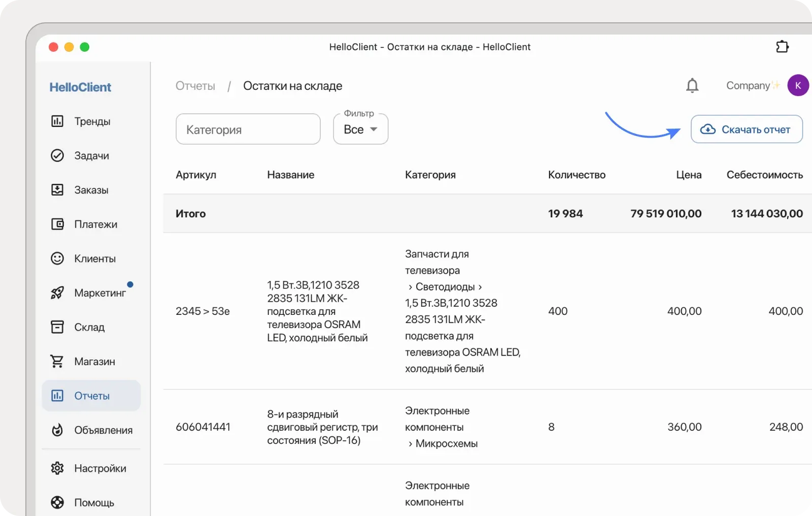Click the Маркетинг notification dot badge
The image size is (812, 516).
(x=131, y=284)
